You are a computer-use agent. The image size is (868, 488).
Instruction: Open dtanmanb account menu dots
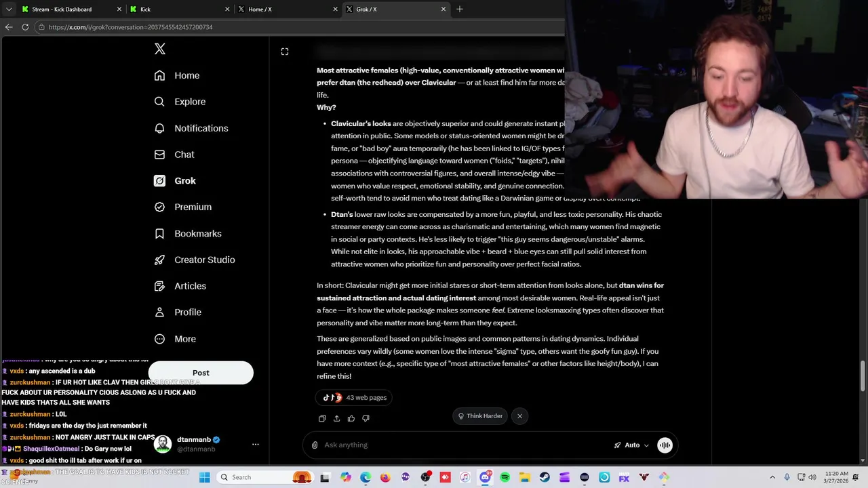(x=256, y=445)
